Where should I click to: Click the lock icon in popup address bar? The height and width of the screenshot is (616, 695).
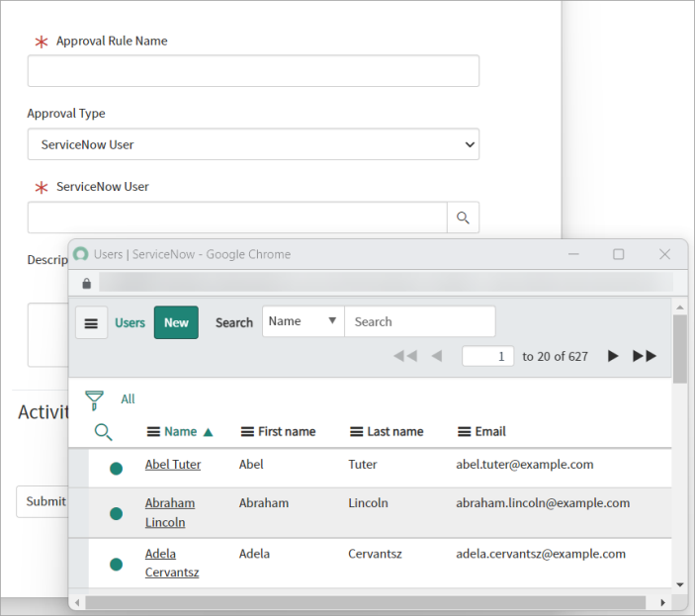[86, 283]
